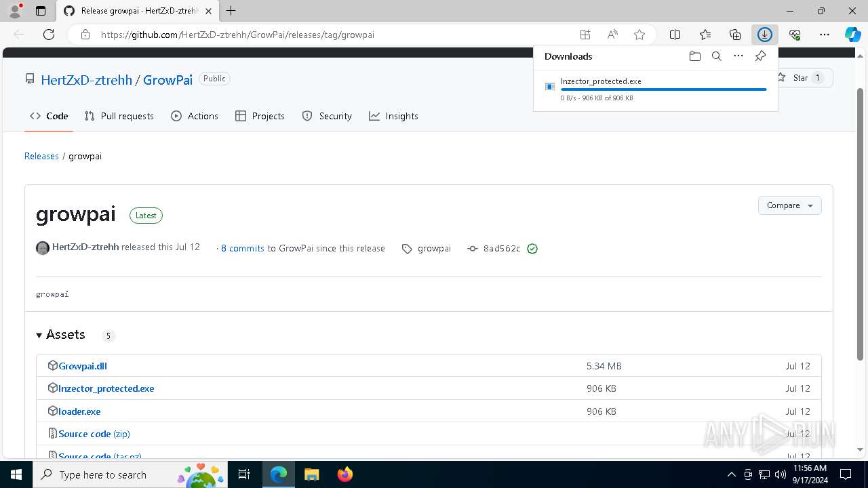Collapse the Assets section

click(x=60, y=335)
